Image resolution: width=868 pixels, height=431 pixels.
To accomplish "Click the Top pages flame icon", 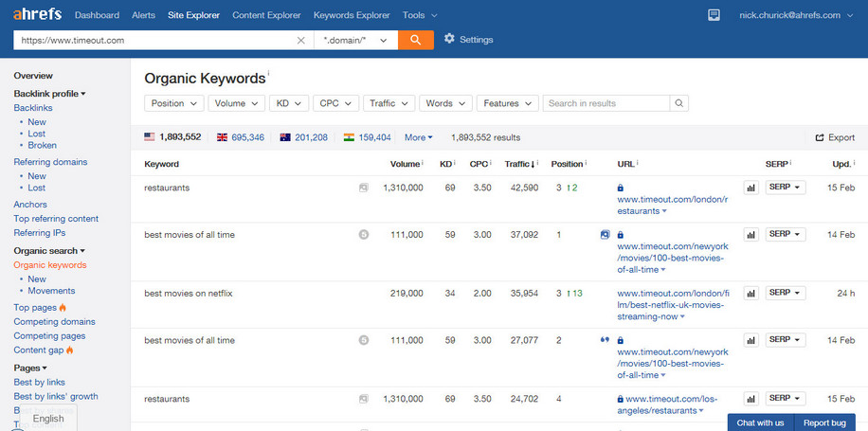I will (x=63, y=307).
